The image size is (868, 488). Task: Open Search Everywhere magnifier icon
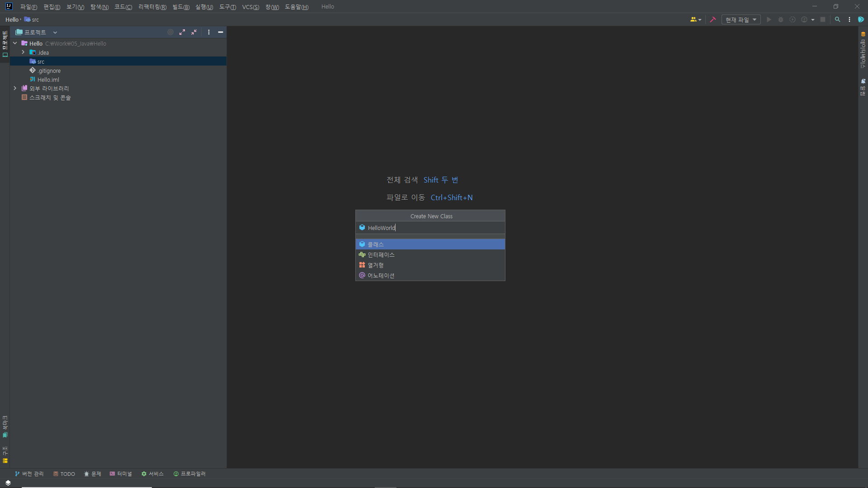pos(837,19)
